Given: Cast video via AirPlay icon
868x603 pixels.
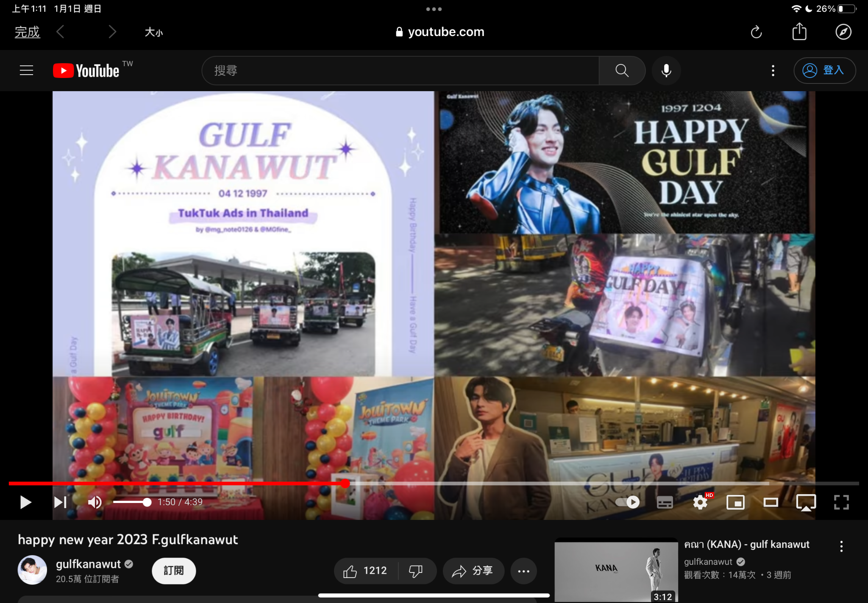Looking at the screenshot, I should 806,503.
